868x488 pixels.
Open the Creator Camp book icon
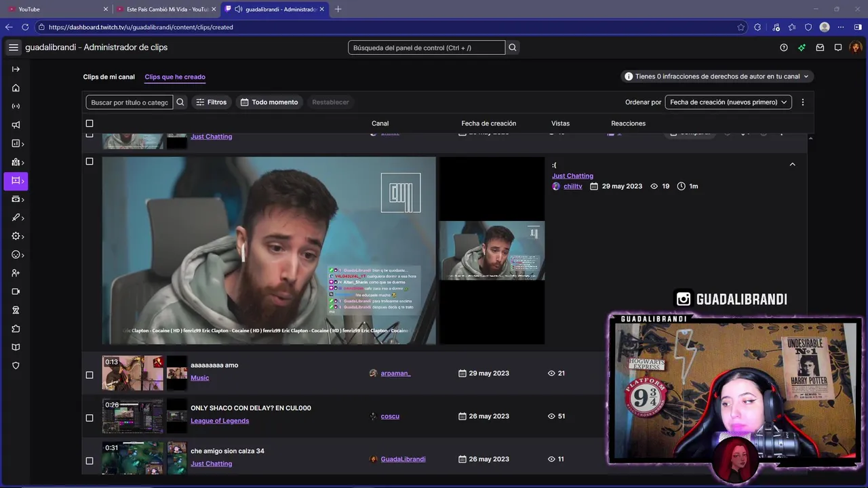click(16, 347)
